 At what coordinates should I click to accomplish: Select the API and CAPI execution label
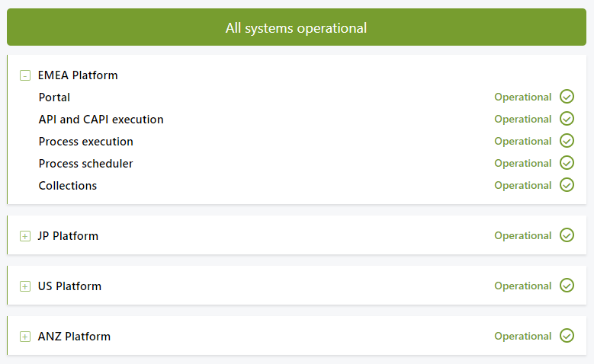tap(101, 120)
